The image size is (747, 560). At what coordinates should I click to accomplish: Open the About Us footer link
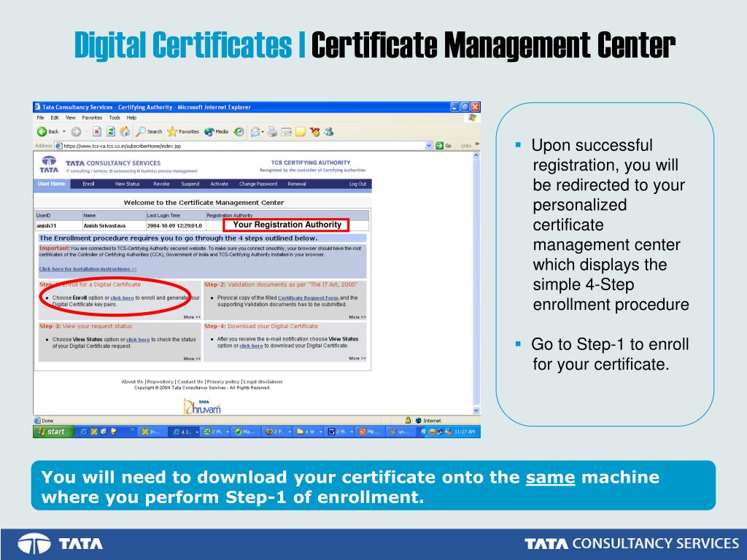click(132, 381)
